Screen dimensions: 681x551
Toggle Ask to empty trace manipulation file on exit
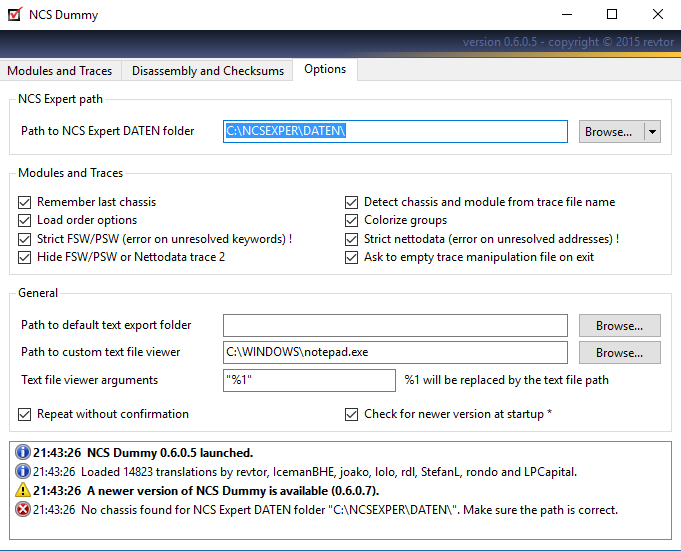(x=351, y=257)
